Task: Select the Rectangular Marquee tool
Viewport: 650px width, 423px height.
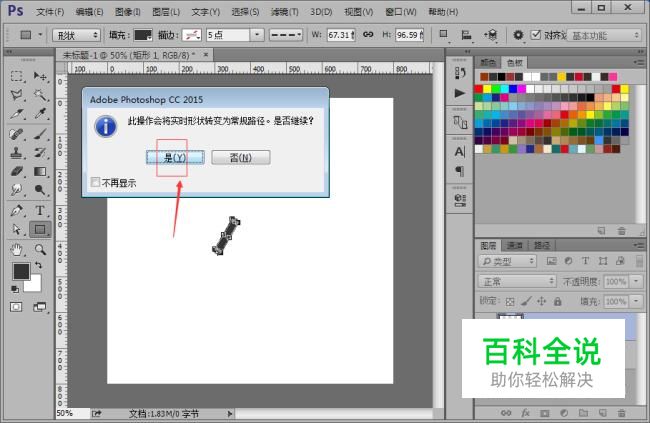Action: click(17, 76)
